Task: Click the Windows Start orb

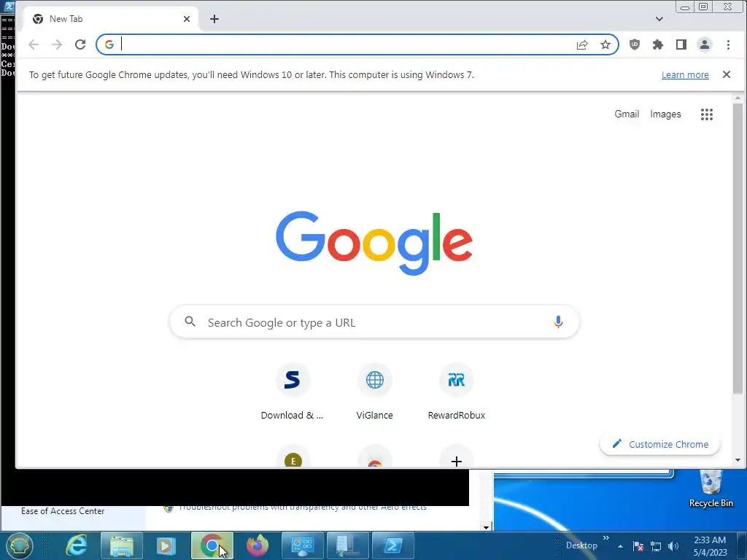Action: (x=18, y=545)
